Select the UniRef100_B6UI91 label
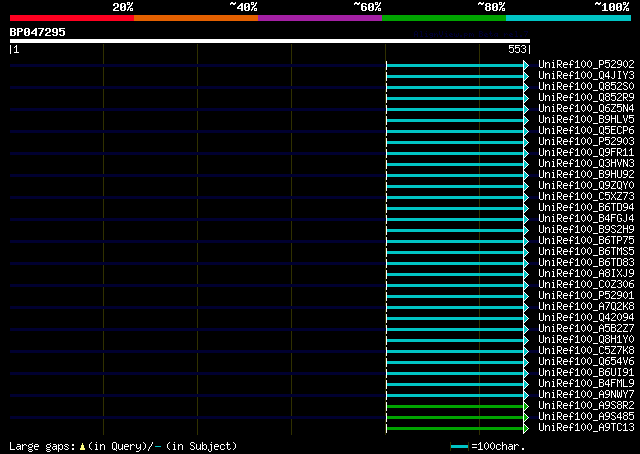 pos(586,373)
